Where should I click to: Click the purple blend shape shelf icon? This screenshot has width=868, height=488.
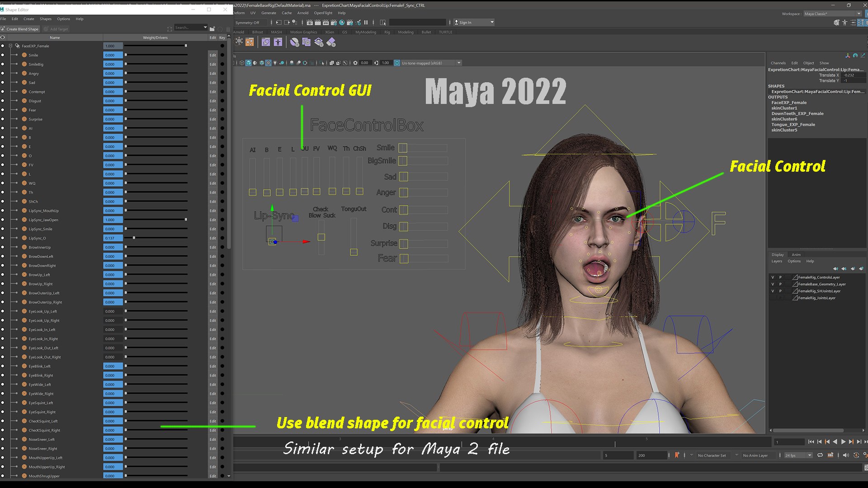pyautogui.click(x=266, y=42)
